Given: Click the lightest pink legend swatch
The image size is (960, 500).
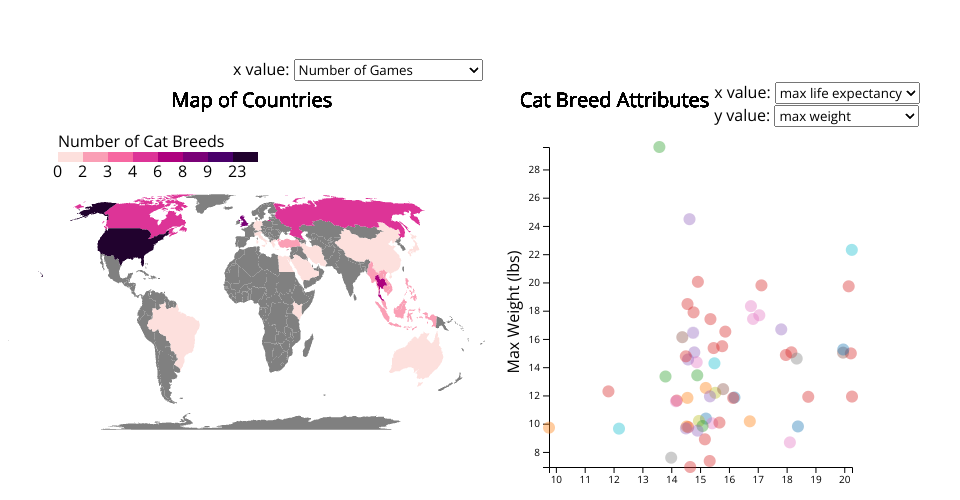Looking at the screenshot, I should [x=70, y=157].
